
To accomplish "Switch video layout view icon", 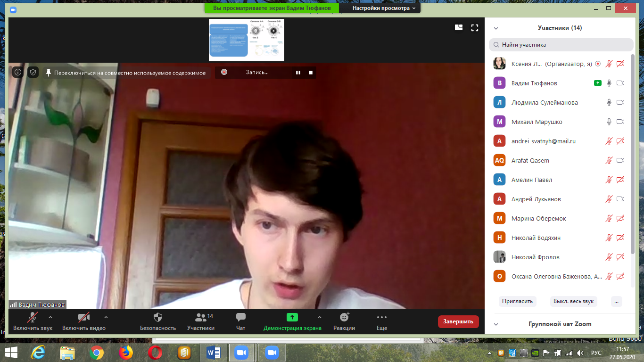I will pos(459,28).
